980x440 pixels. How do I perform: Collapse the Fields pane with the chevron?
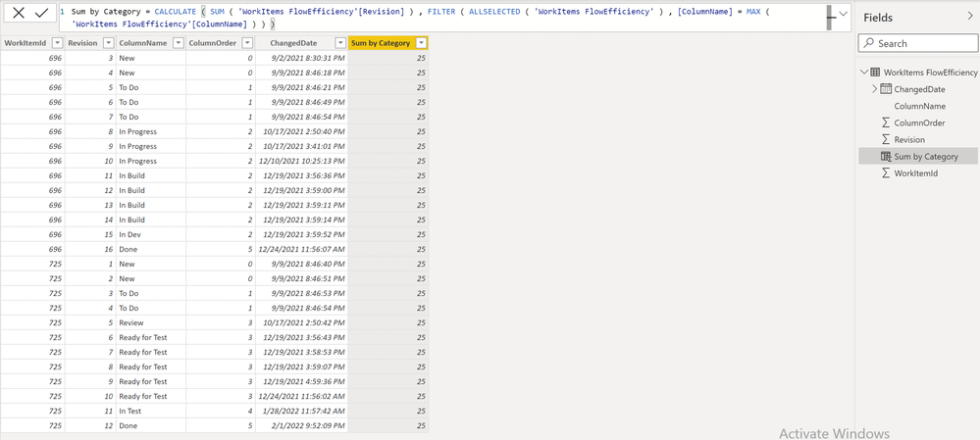coord(970,17)
